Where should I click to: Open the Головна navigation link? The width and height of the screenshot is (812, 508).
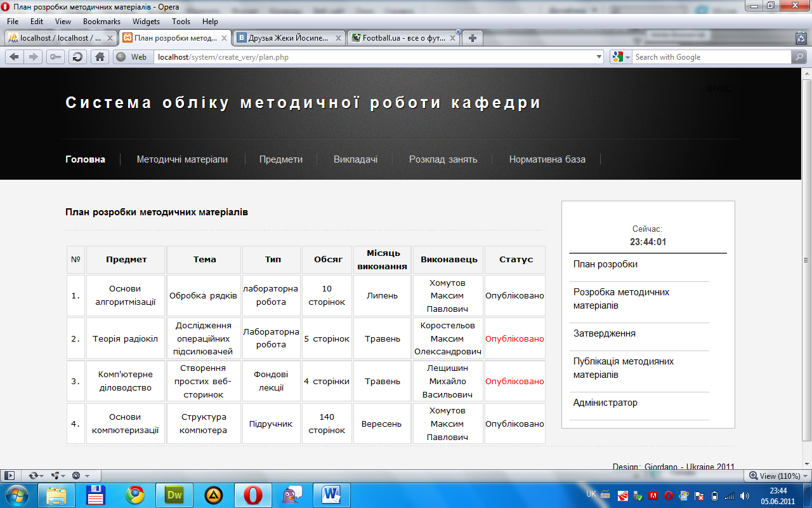tap(85, 159)
